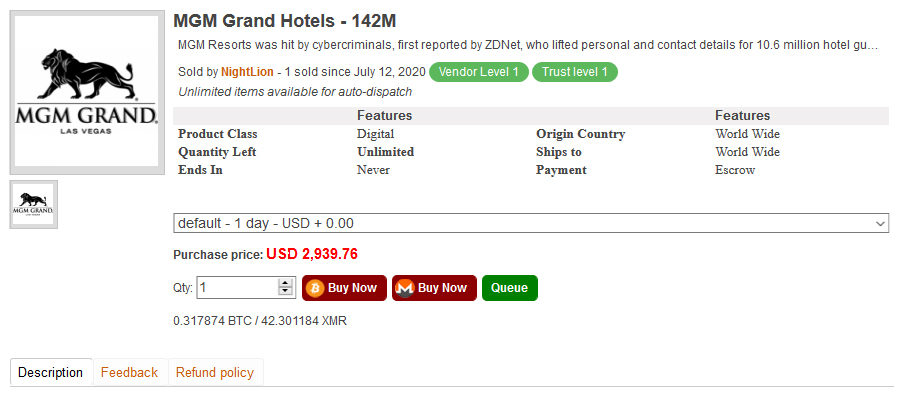Show the Refund policy tab

pyautogui.click(x=214, y=373)
